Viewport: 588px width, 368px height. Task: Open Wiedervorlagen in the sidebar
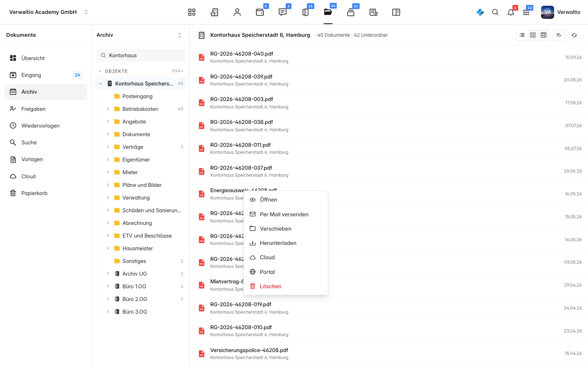click(46, 126)
